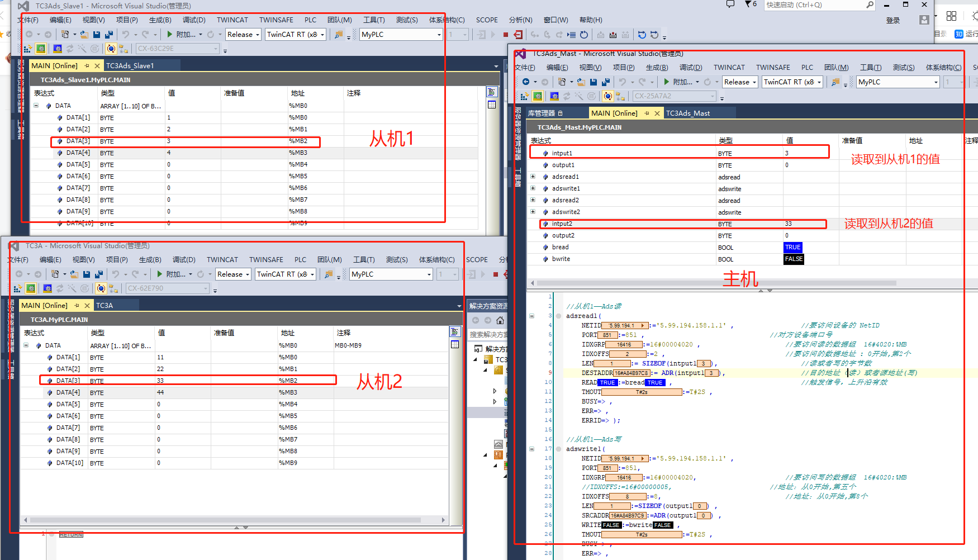Click green Run Mode icon in TC3A window
The height and width of the screenshot is (560, 978).
(31, 288)
